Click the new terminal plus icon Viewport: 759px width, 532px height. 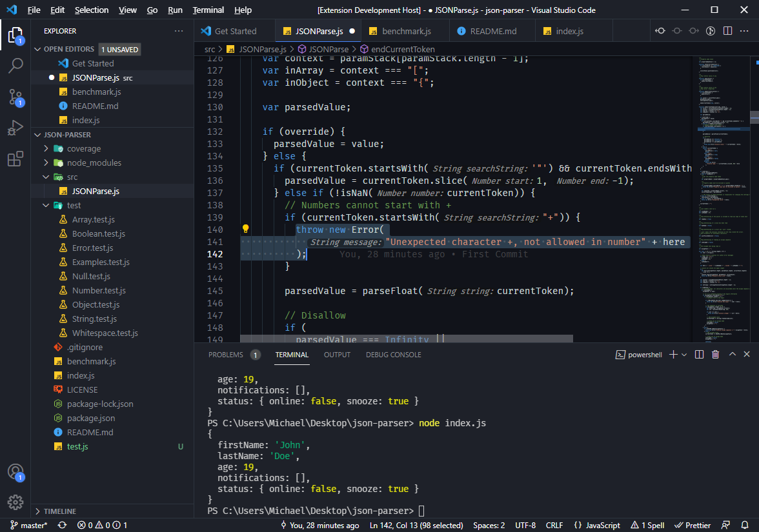pyautogui.click(x=673, y=355)
